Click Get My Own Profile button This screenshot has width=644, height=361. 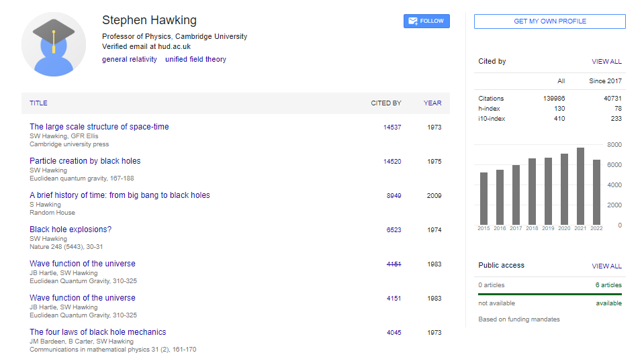[x=549, y=21]
